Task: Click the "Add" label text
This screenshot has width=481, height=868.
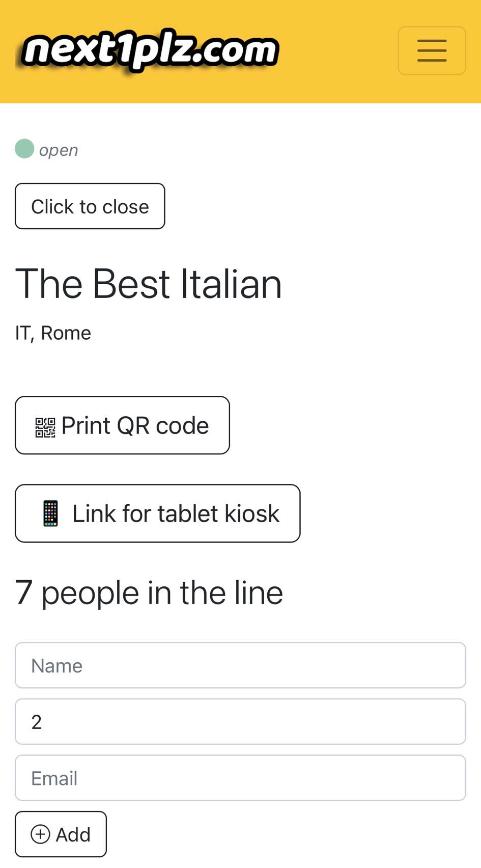Action: tap(73, 835)
